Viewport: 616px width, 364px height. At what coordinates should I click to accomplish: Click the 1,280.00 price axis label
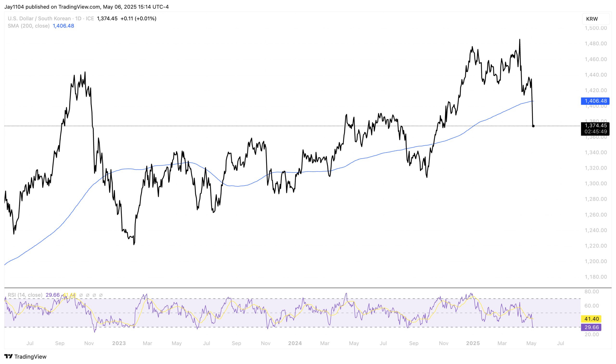596,199
